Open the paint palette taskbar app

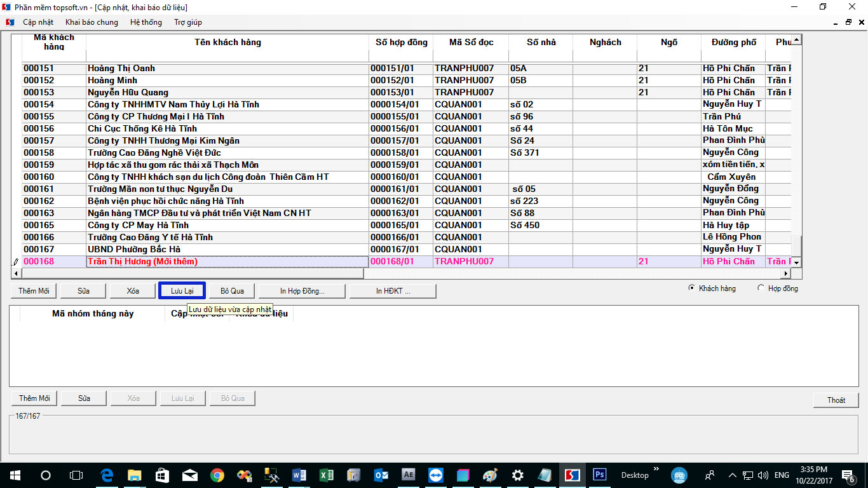(x=491, y=475)
